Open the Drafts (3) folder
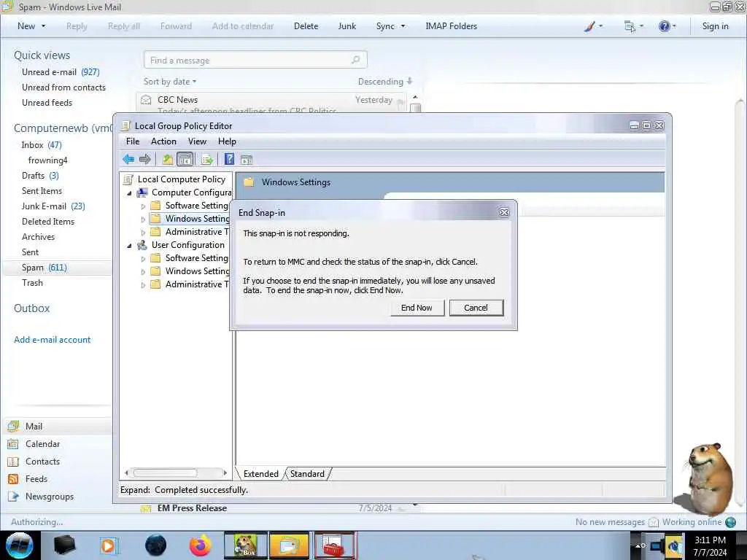The height and width of the screenshot is (560, 747). point(40,176)
